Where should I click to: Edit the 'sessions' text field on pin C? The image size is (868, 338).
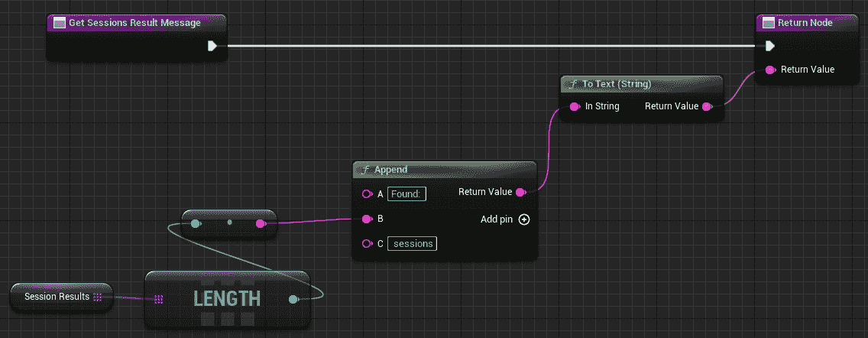(412, 244)
